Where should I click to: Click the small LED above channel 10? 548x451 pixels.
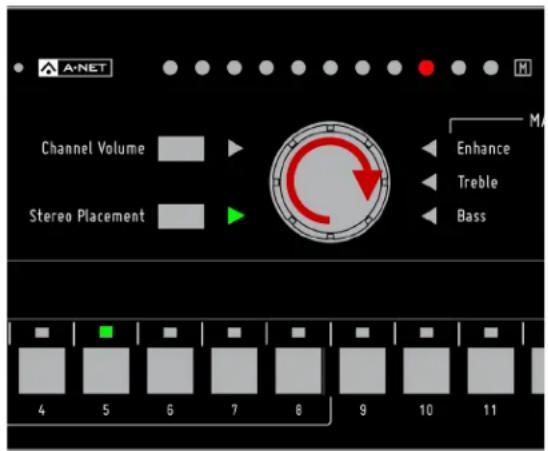point(426,332)
